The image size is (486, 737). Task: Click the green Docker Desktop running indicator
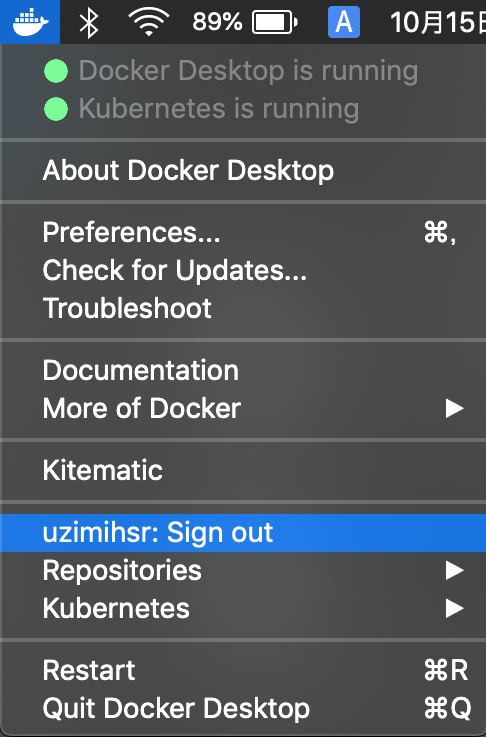[56, 71]
